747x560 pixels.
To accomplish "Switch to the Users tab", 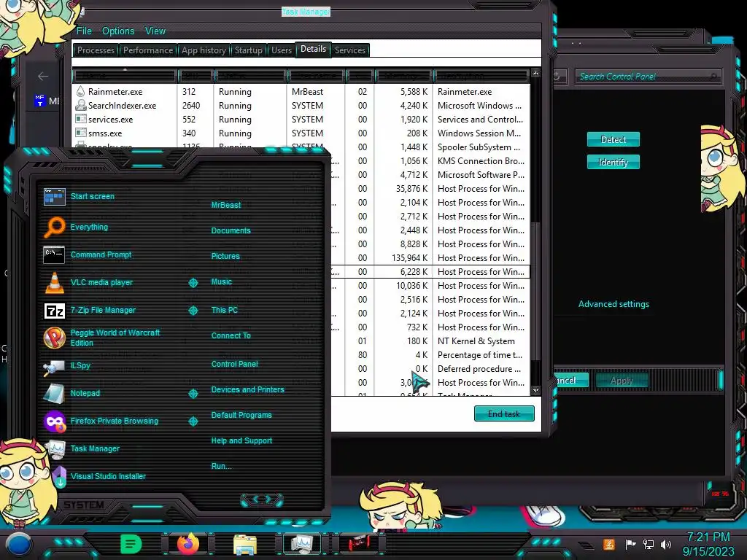I will point(281,50).
